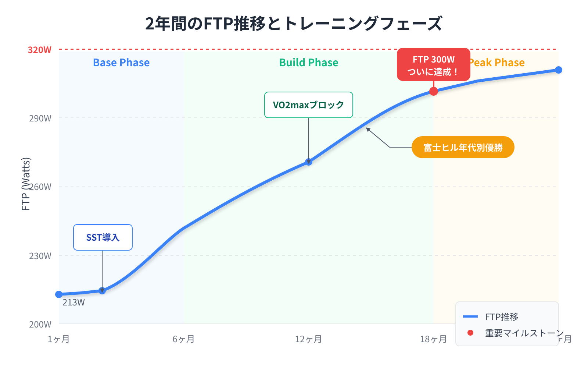Image resolution: width=588 pixels, height=368 pixels.
Task: Click the FTP (Watts) axis label
Action: coord(26,184)
